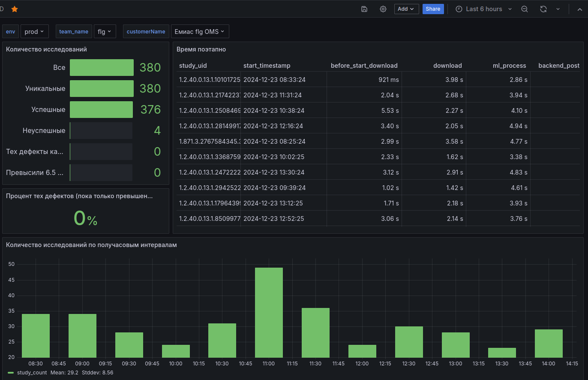Click the orange favorite star icon

point(15,9)
